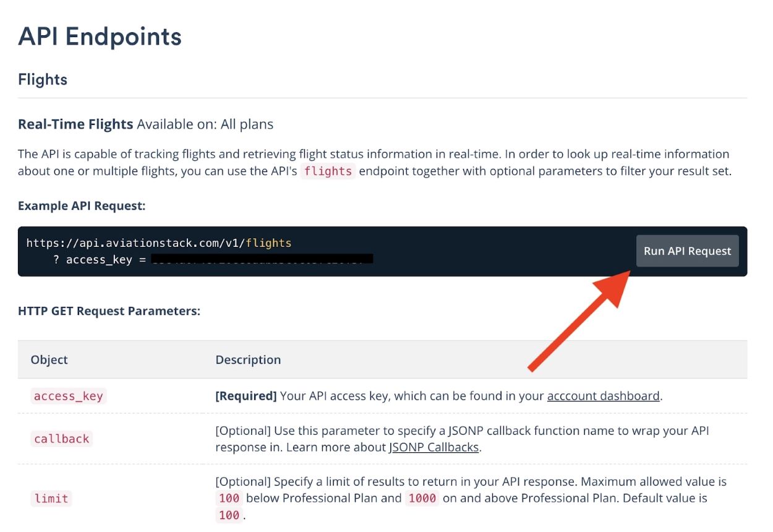This screenshot has height=532, width=773.
Task: Click the API Endpoints page title
Action: click(x=100, y=36)
